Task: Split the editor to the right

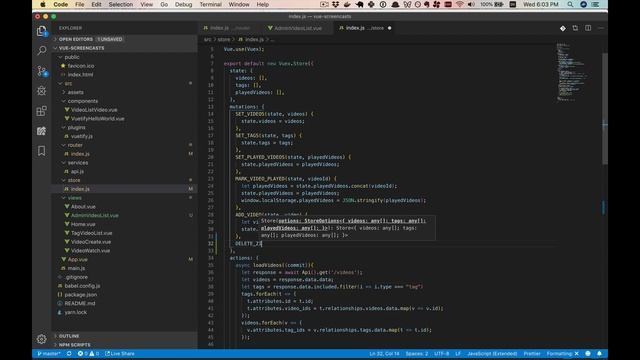Action: [588, 28]
